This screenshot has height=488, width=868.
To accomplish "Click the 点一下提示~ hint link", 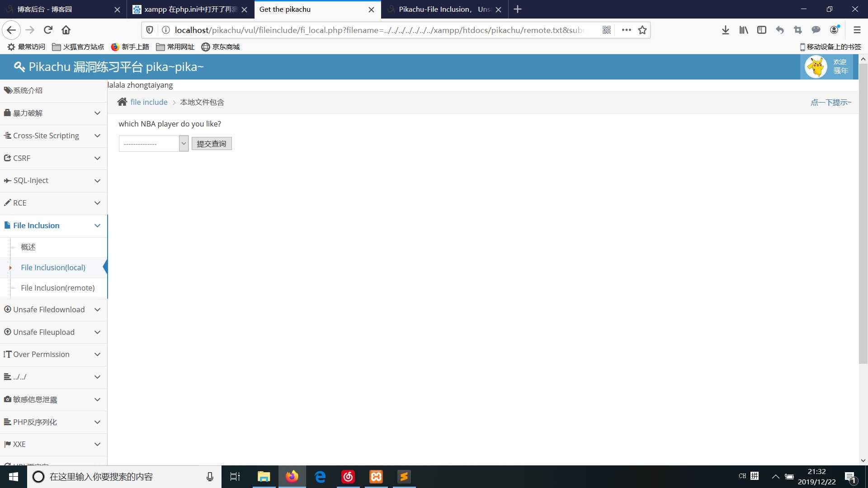I will pyautogui.click(x=830, y=102).
